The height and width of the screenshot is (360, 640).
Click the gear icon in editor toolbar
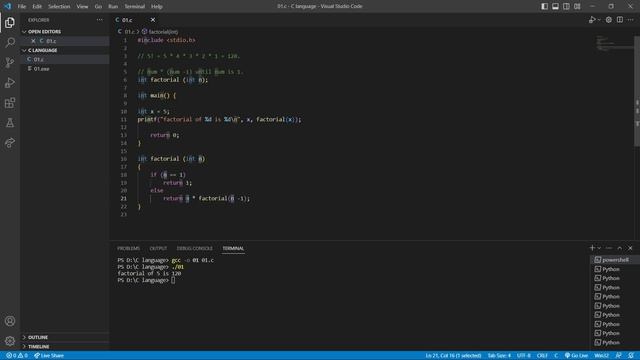pos(609,20)
